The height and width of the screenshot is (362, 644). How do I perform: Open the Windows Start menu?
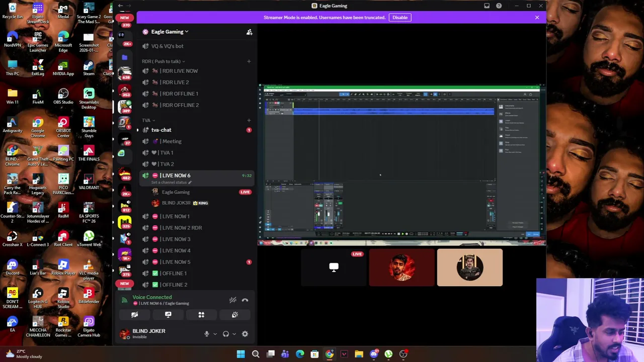coord(240,354)
